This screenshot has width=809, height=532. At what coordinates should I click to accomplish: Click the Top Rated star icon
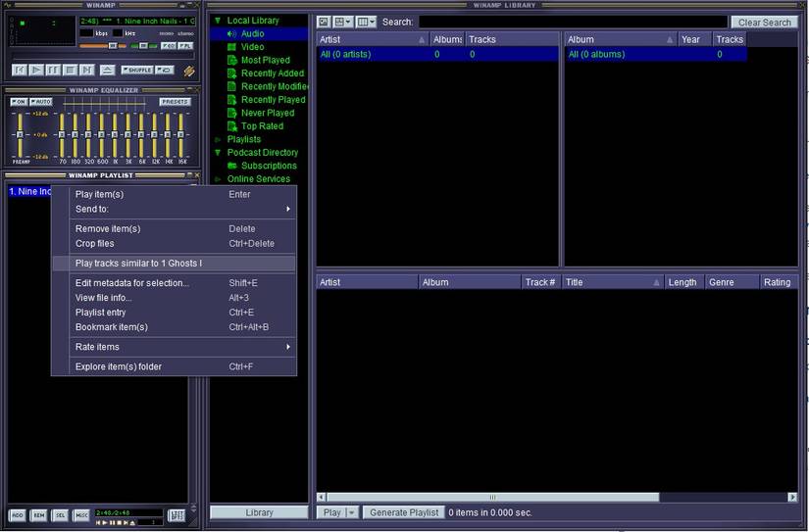[232, 125]
